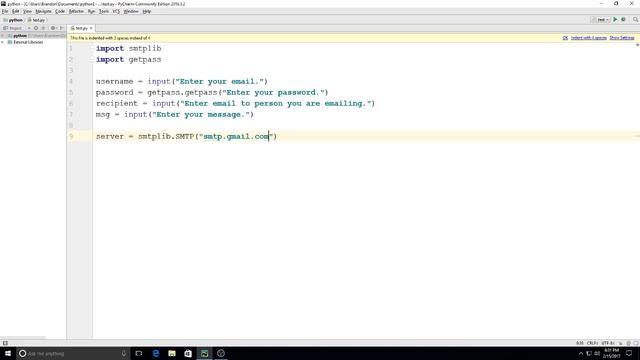The image size is (640, 360).
Task: Open the Window menu
Action: pos(131,11)
